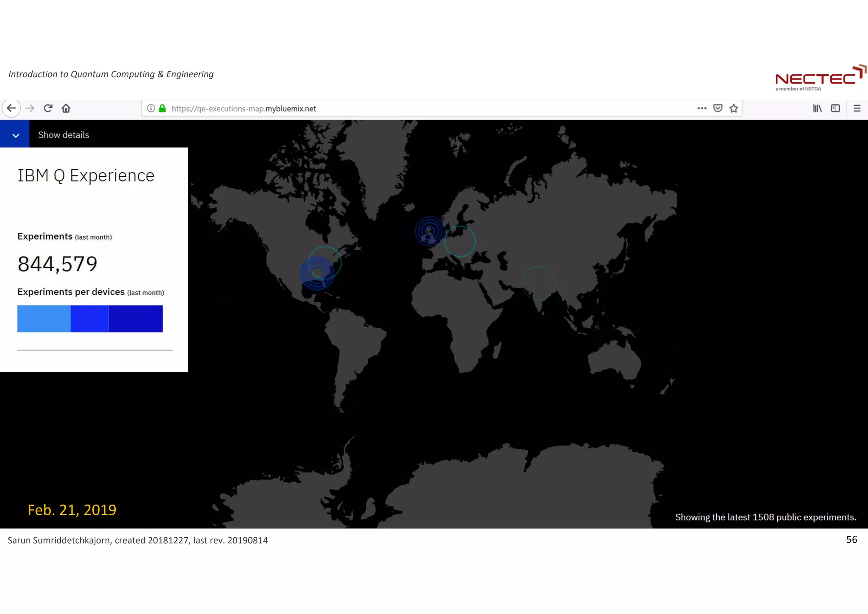Open the hamburger application menu
The image size is (868, 614).
point(857,108)
